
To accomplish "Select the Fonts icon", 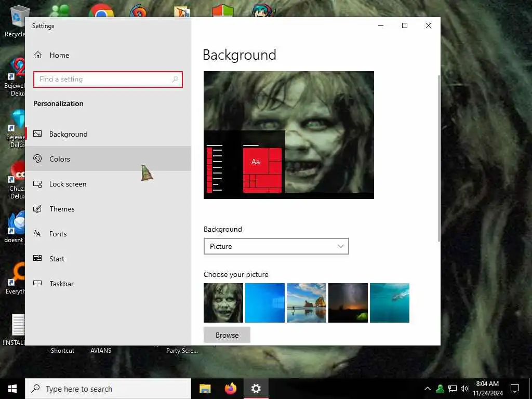I will 37,233.
